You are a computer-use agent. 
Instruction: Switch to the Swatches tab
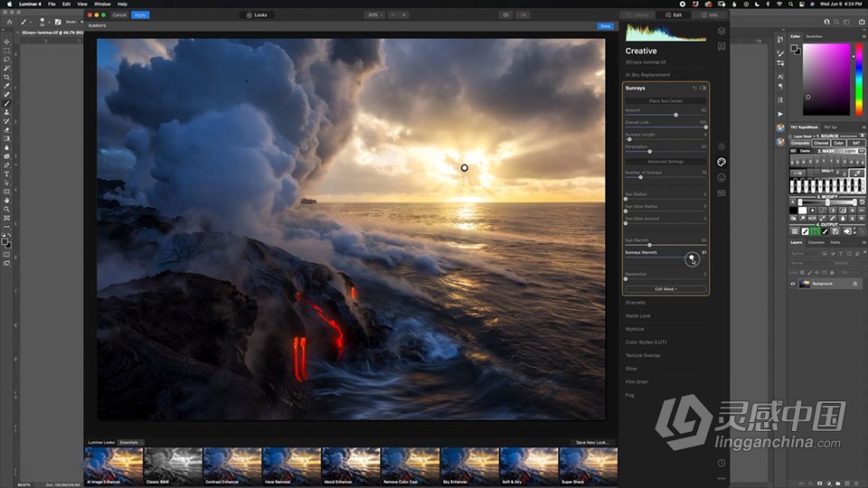815,36
